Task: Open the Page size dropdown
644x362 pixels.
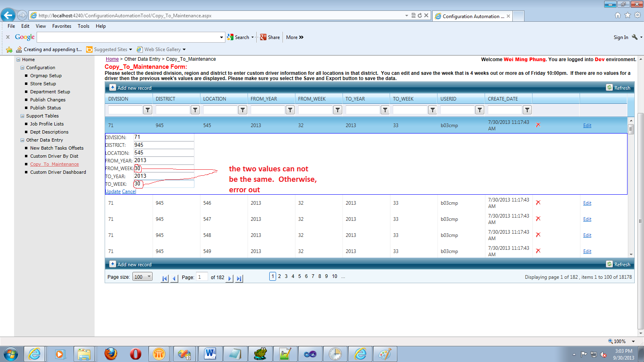Action: tap(142, 277)
